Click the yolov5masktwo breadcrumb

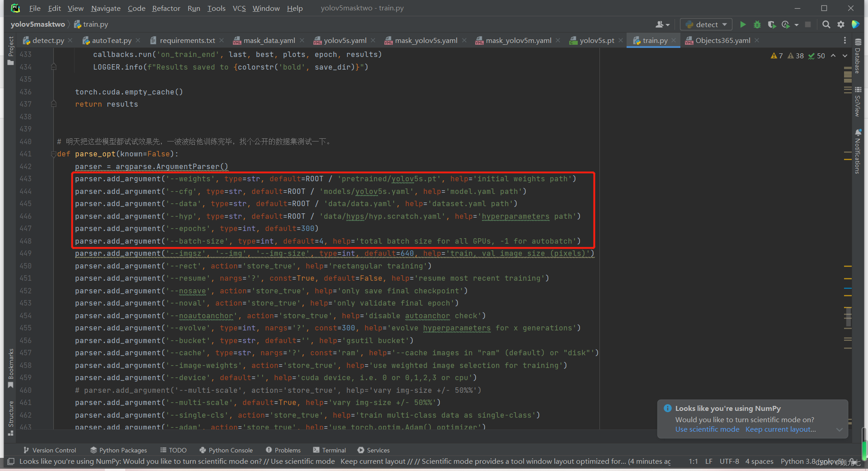click(x=38, y=24)
